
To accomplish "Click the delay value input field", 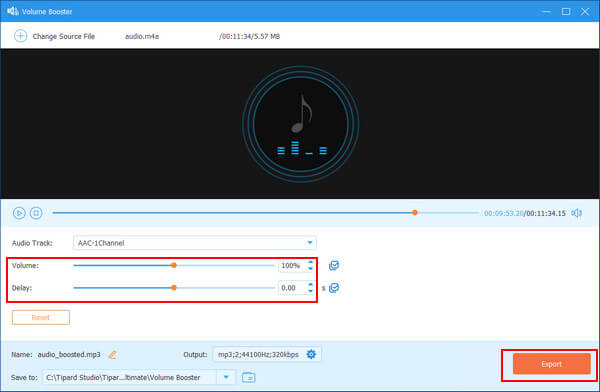I will tap(293, 288).
